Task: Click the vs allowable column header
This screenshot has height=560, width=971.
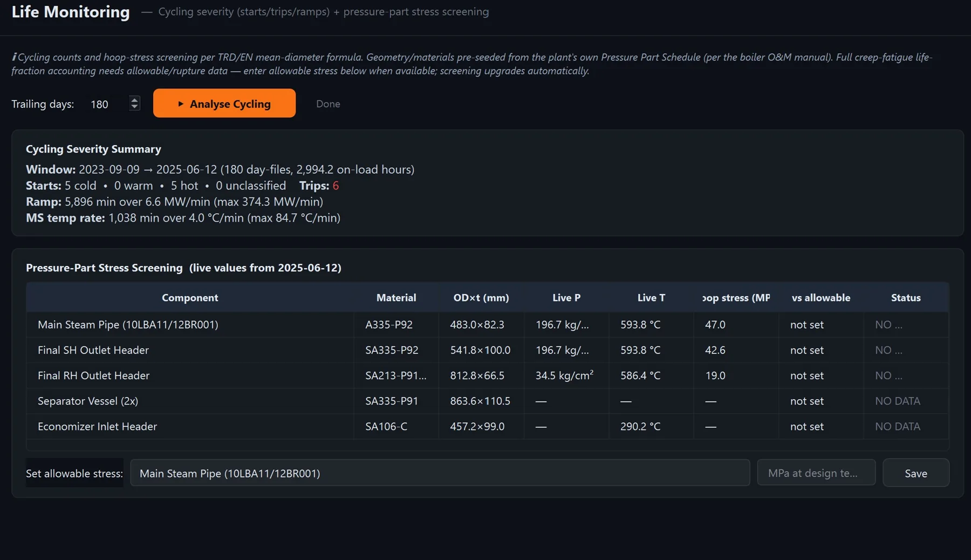Action: (x=820, y=297)
